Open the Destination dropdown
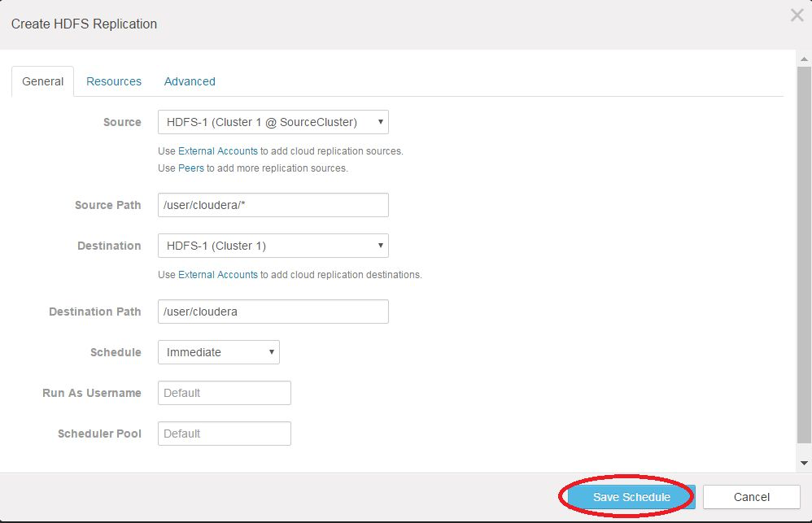812x523 pixels. [x=273, y=246]
